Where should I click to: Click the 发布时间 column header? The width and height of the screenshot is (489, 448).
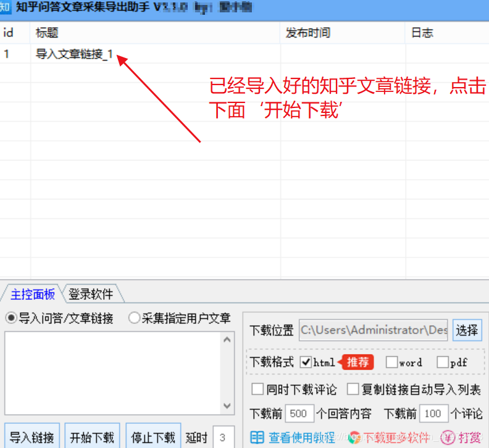(x=343, y=33)
